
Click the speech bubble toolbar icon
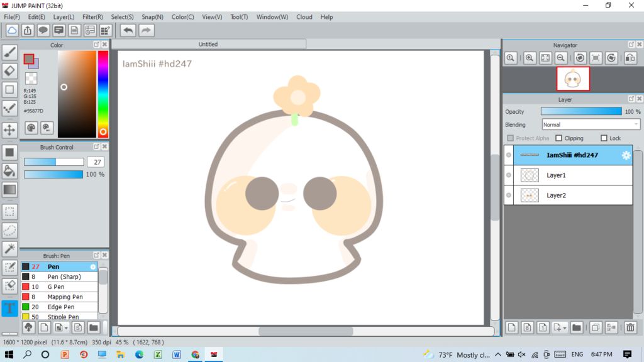[43, 30]
